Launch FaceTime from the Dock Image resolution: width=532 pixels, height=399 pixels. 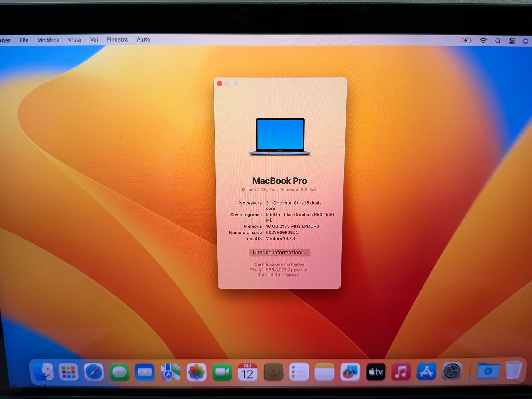coord(222,372)
